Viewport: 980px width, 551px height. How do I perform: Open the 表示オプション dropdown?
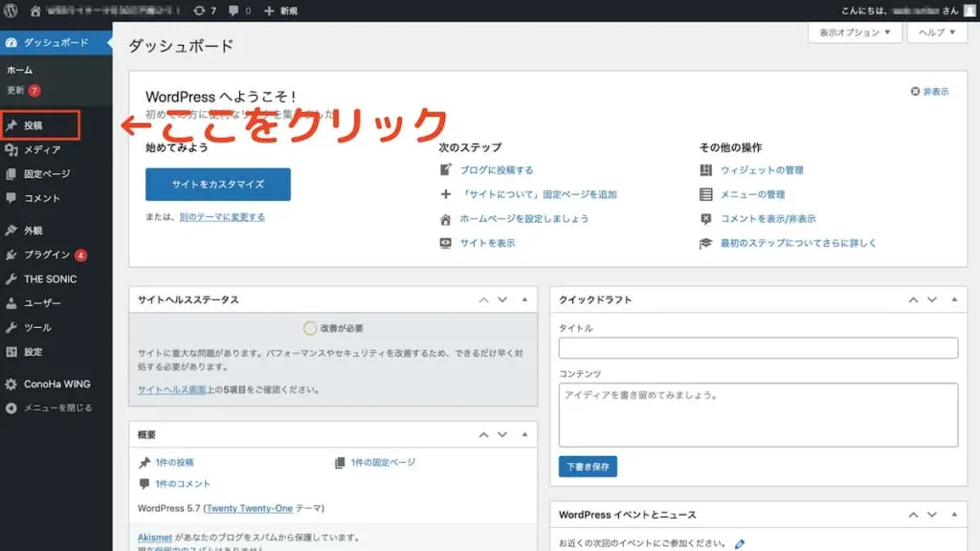click(x=855, y=33)
